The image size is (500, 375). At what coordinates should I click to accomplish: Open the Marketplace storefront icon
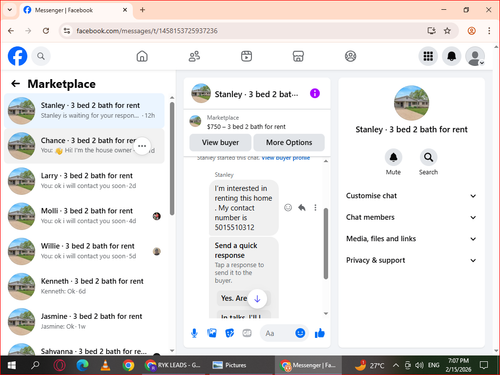click(x=298, y=56)
